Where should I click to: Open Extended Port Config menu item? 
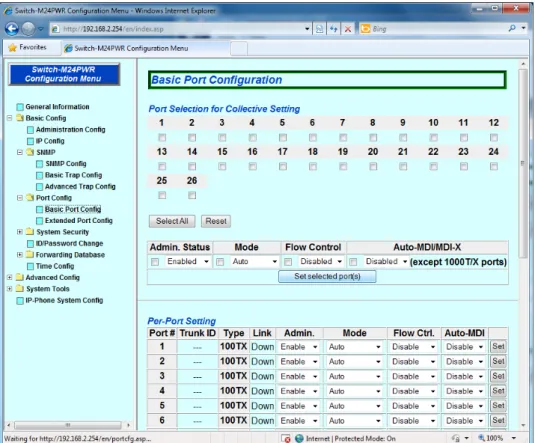click(79, 220)
